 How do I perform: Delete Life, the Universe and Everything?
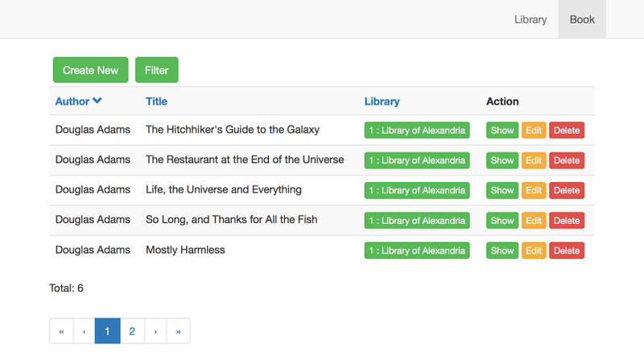[567, 191]
